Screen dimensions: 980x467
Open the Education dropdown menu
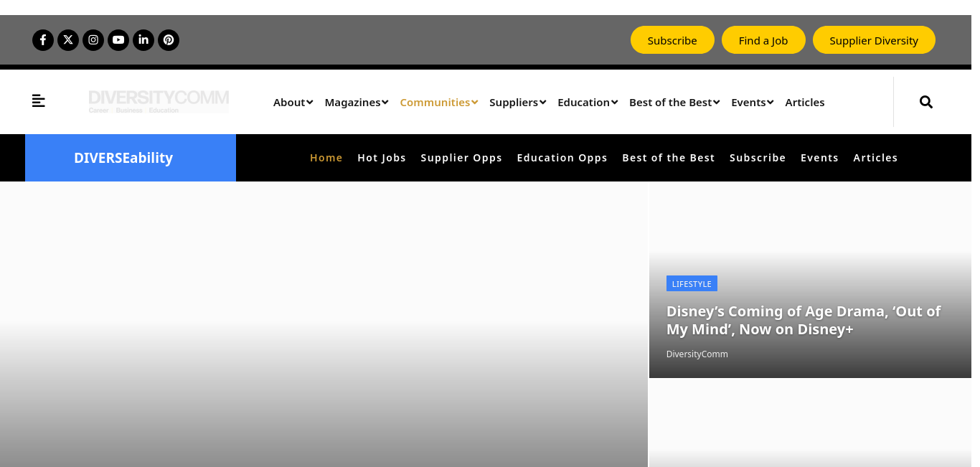click(588, 102)
